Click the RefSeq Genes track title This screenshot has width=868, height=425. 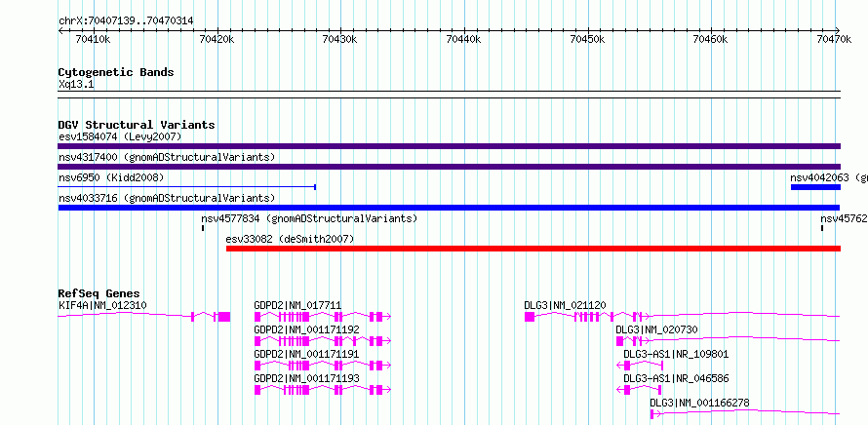pyautogui.click(x=99, y=293)
